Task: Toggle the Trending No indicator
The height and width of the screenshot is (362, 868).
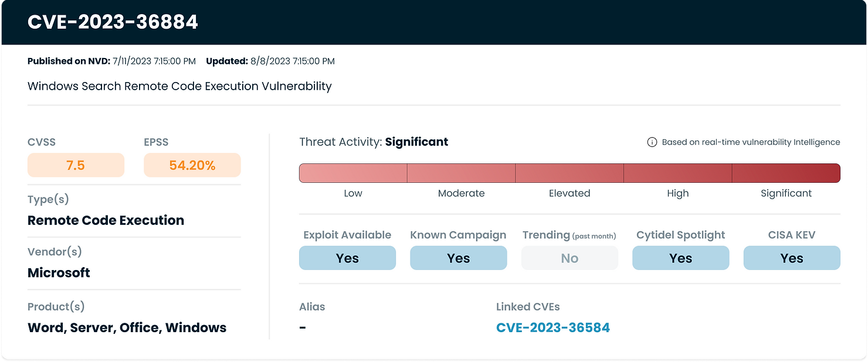Action: [569, 258]
